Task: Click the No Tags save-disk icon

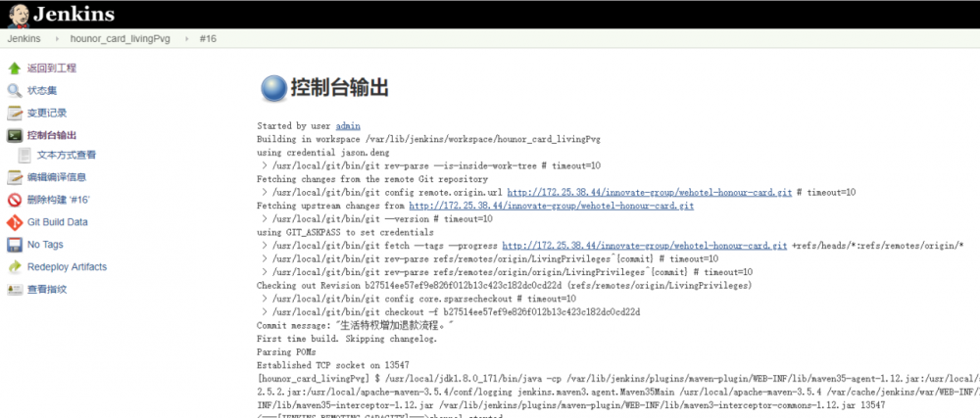Action: pyautogui.click(x=15, y=245)
